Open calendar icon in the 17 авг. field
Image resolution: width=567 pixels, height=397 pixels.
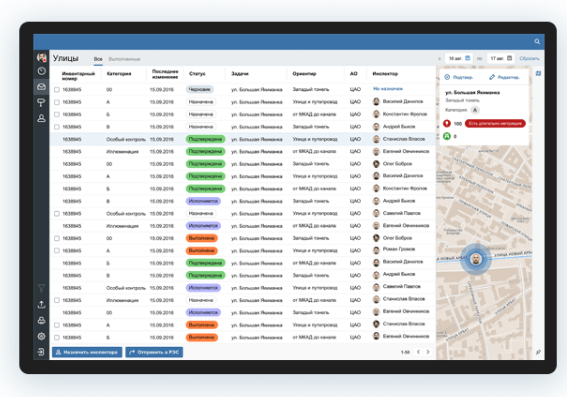(509, 58)
